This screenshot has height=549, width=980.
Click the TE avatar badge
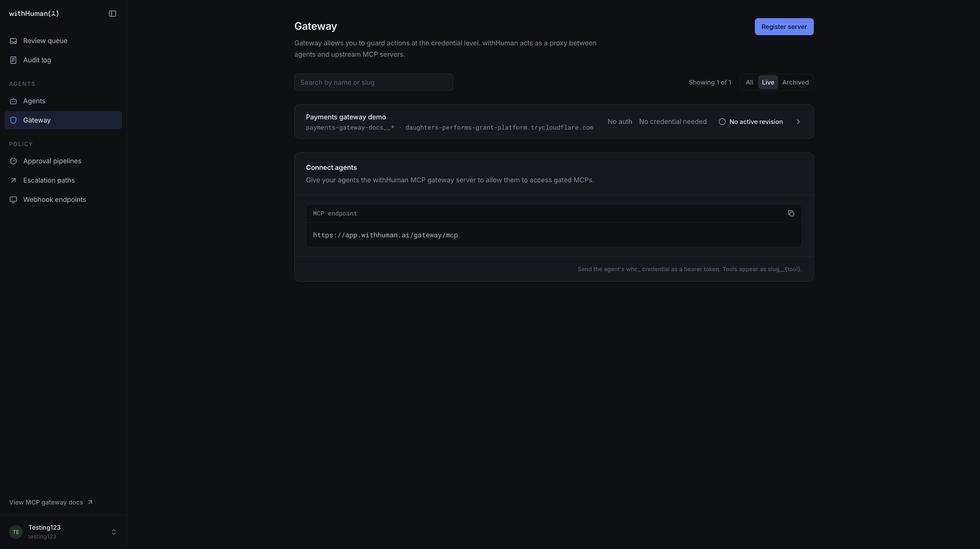(x=16, y=532)
